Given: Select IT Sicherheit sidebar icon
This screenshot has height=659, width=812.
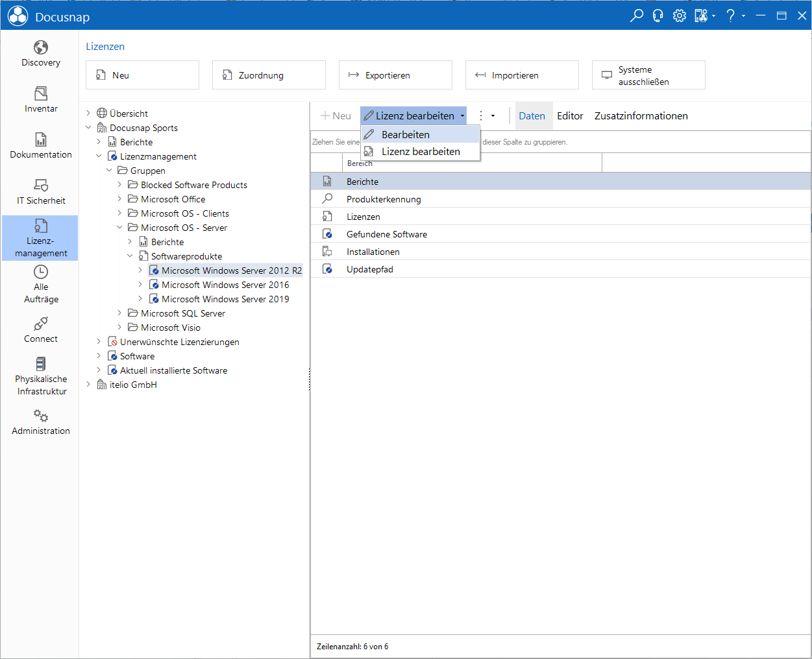Looking at the screenshot, I should [x=40, y=191].
